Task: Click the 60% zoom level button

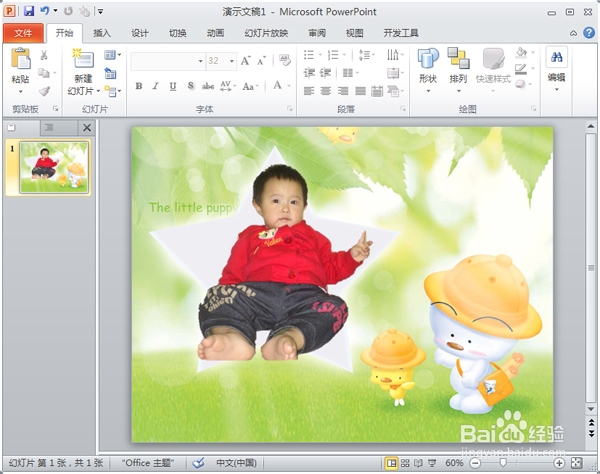Action: [x=454, y=463]
